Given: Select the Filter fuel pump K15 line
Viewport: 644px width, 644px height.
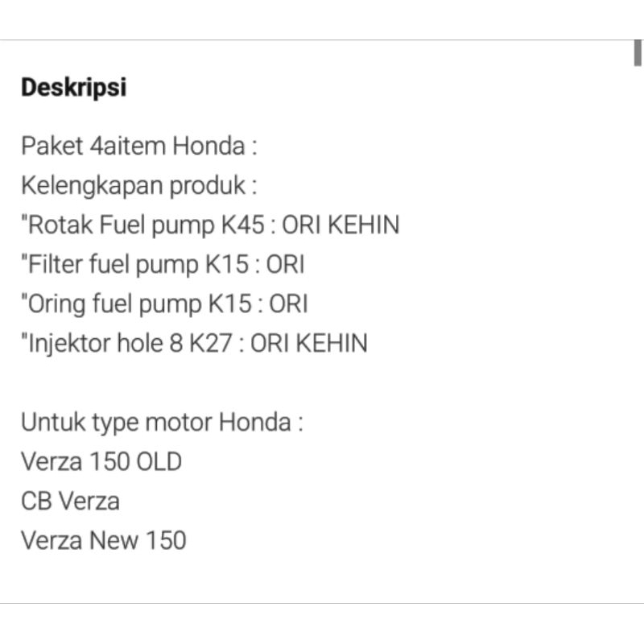Looking at the screenshot, I should (x=163, y=265).
